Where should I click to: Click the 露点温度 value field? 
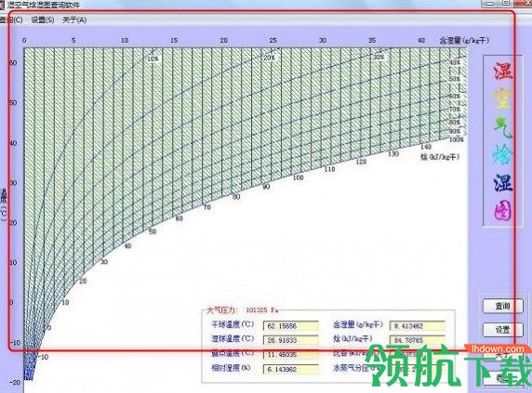(291, 354)
